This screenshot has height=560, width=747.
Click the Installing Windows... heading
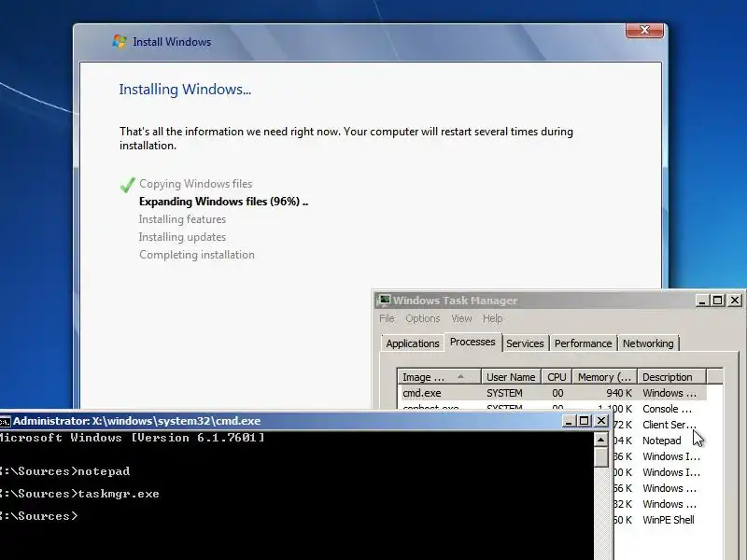pyautogui.click(x=185, y=89)
